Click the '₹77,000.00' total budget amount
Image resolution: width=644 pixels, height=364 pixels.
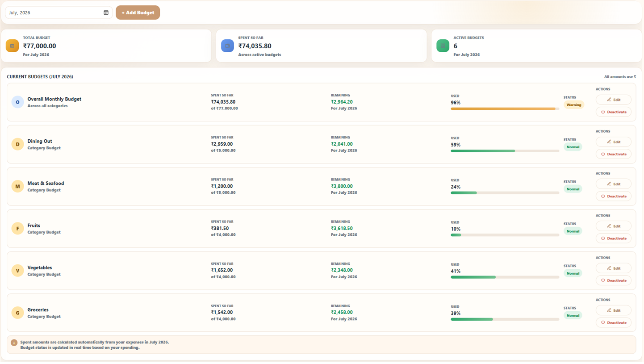(x=40, y=46)
